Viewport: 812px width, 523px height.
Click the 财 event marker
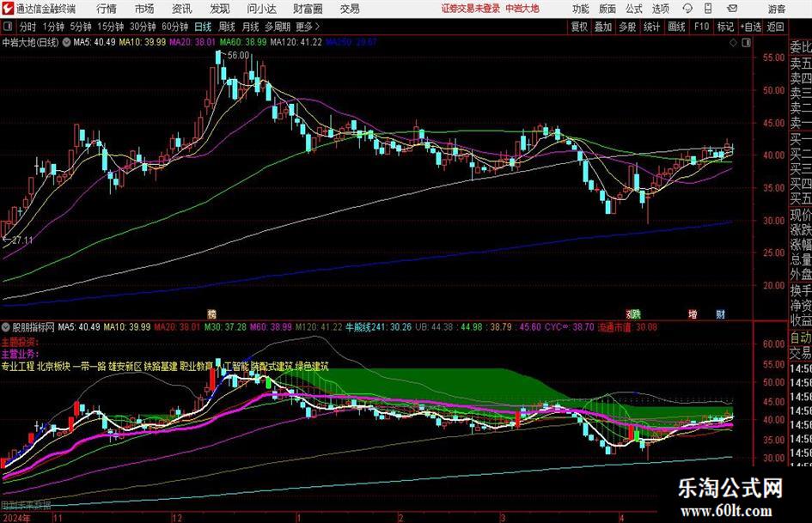point(720,313)
